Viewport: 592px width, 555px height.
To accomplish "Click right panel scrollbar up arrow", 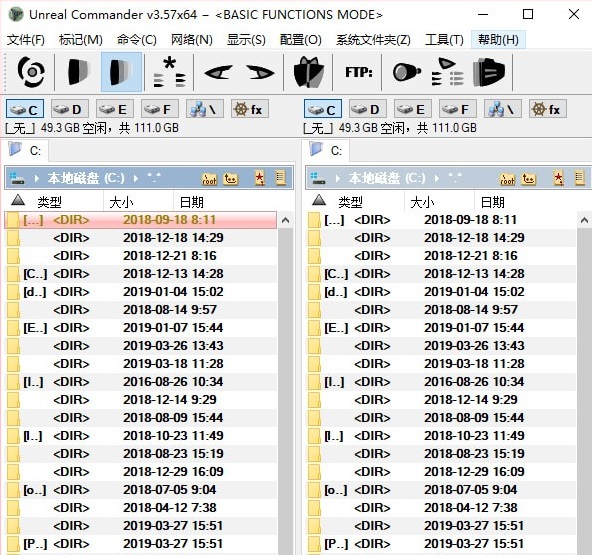I will [584, 220].
